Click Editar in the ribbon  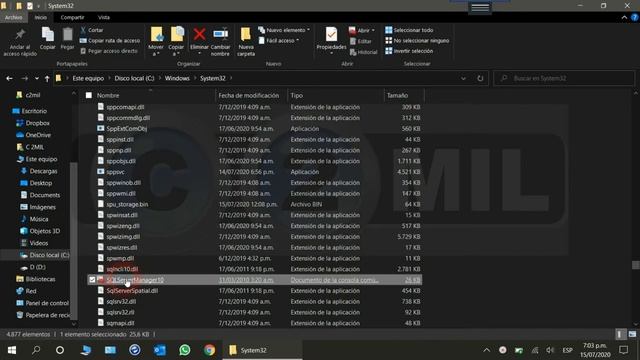361,41
